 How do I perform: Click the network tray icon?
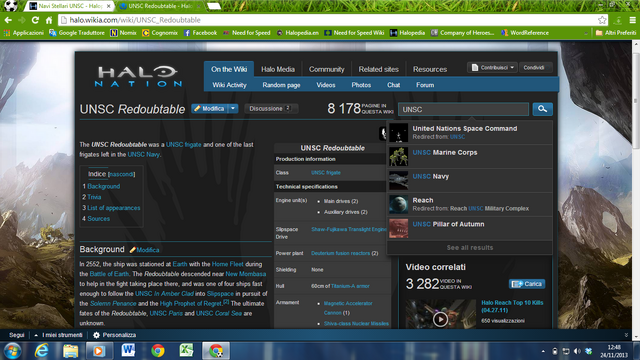pos(566,351)
